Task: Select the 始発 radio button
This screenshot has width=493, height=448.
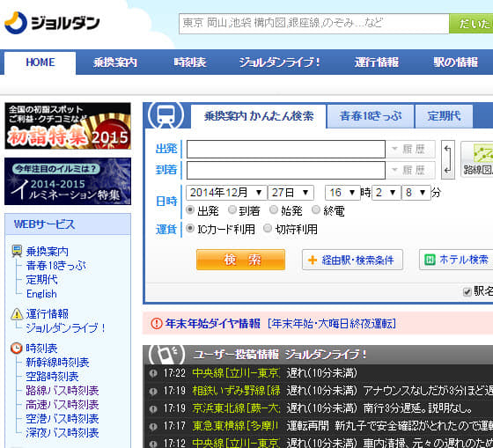Action: pyautogui.click(x=274, y=209)
